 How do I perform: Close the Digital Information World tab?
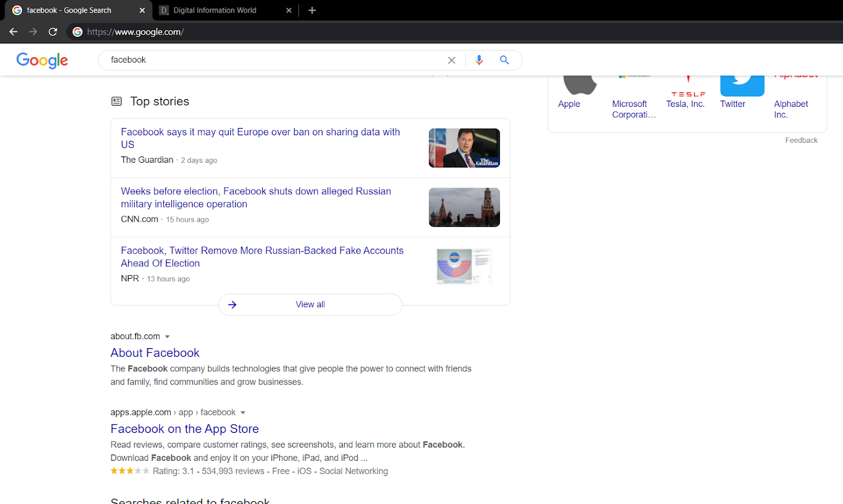click(289, 11)
